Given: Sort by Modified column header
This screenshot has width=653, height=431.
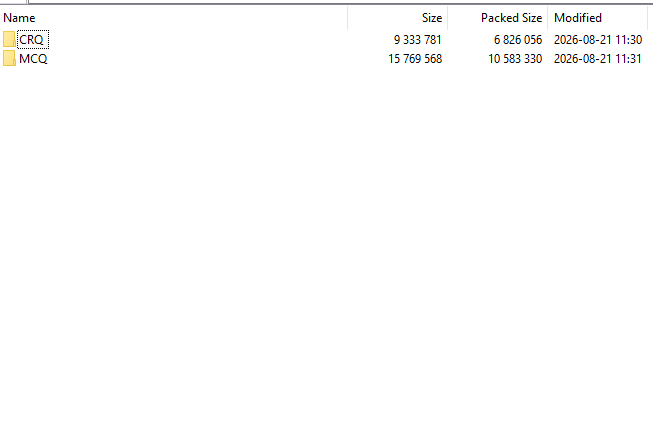Looking at the screenshot, I should 598,18.
